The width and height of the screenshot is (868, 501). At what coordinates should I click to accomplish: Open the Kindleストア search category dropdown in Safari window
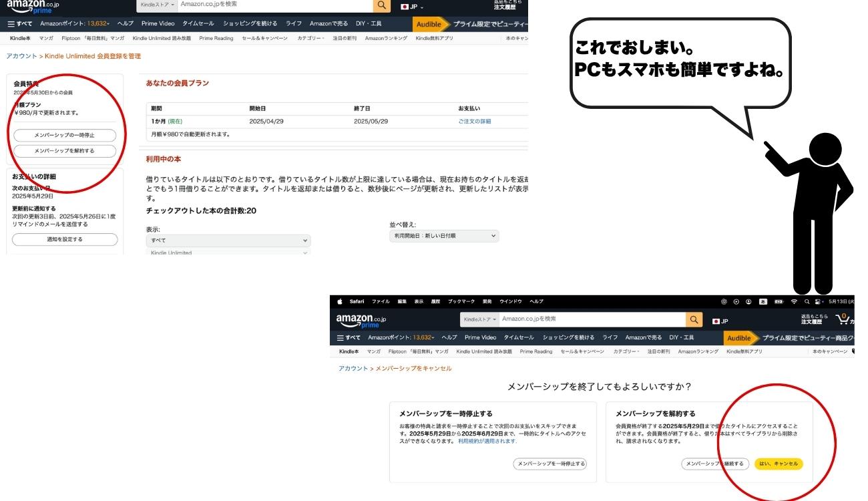(480, 319)
